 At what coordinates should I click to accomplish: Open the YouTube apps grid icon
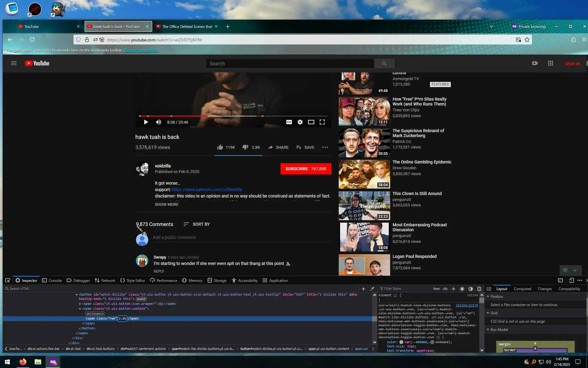pyautogui.click(x=550, y=63)
